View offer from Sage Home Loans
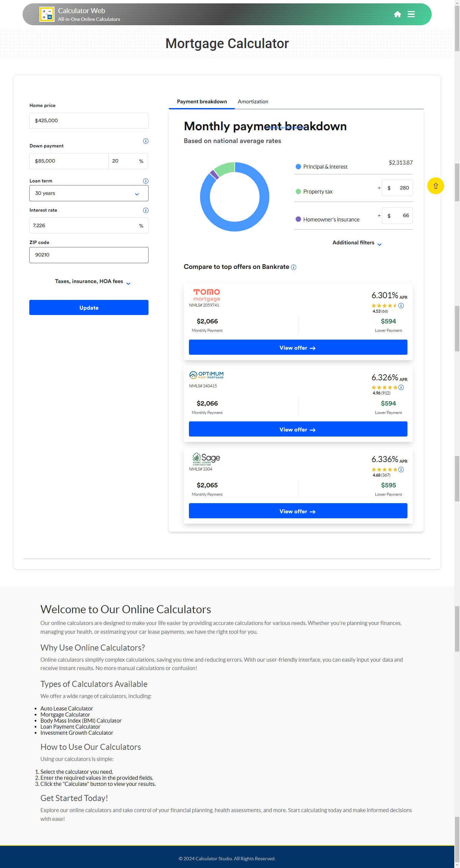 (x=298, y=511)
